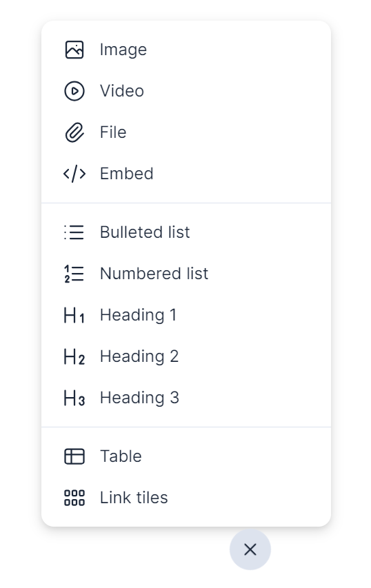
Task: Click the File paperclip icon
Action: click(74, 132)
